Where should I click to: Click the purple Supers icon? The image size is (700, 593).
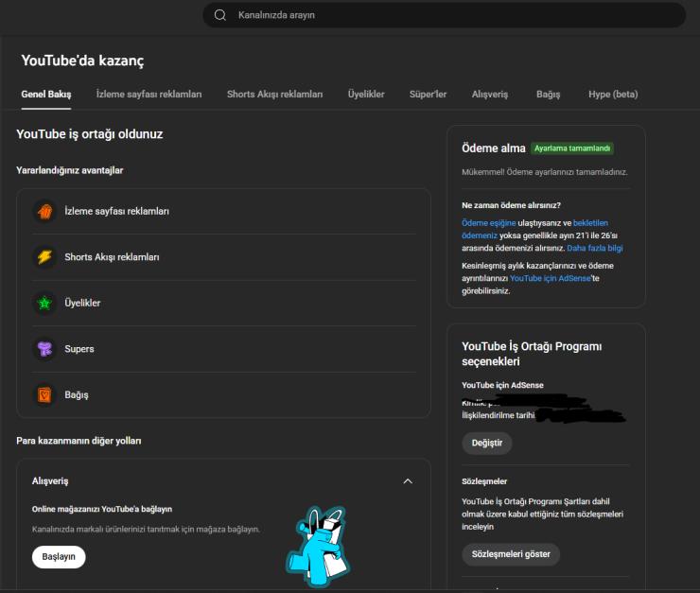point(44,349)
